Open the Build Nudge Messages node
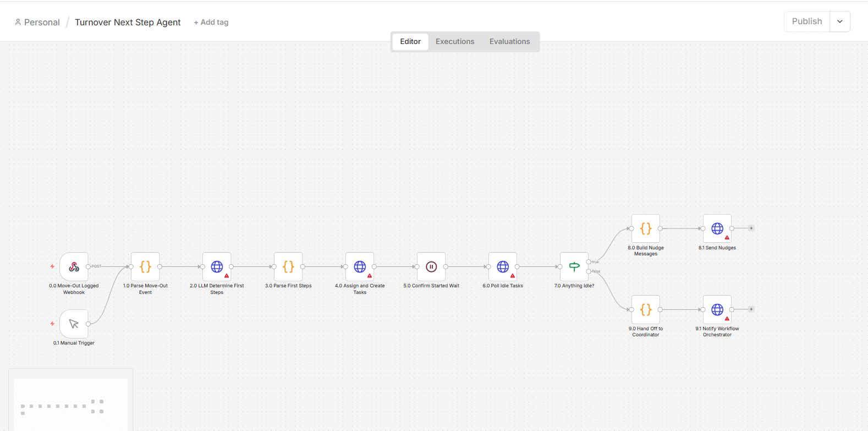Screen dimensions: 868x431 646,228
